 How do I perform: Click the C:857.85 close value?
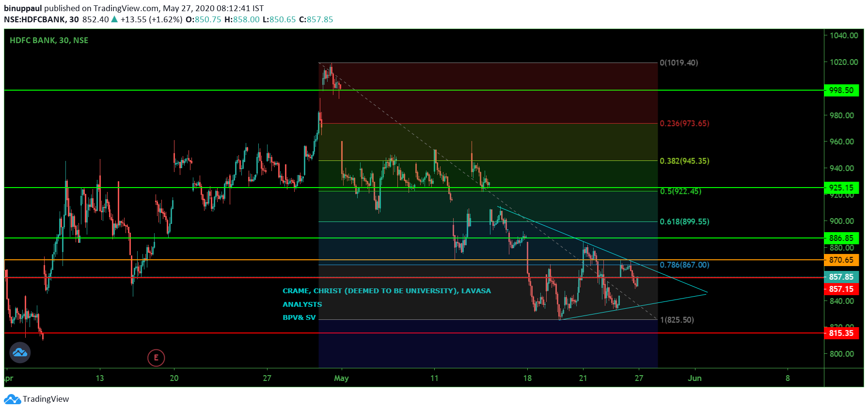click(x=316, y=19)
